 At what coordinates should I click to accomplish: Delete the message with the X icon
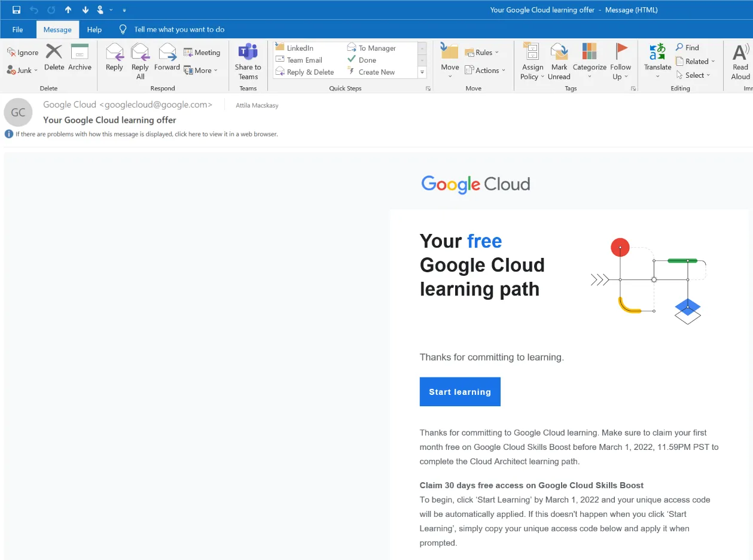[54, 57]
